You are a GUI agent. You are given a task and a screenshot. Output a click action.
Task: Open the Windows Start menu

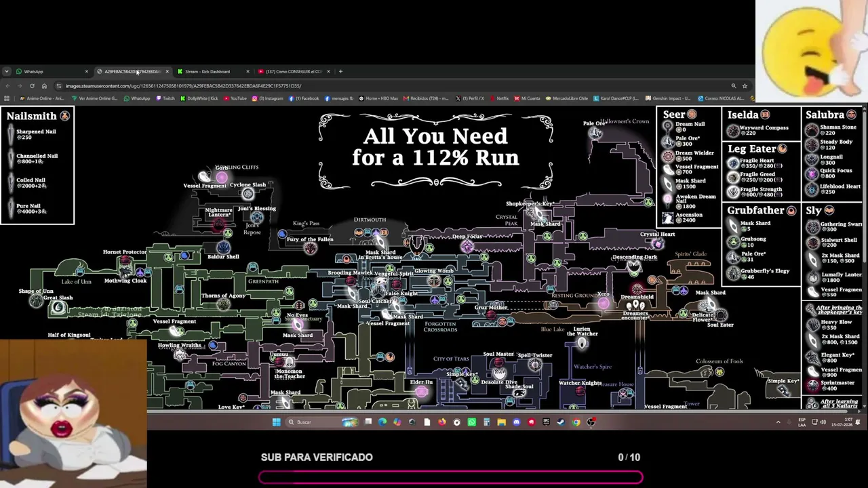pos(276,422)
